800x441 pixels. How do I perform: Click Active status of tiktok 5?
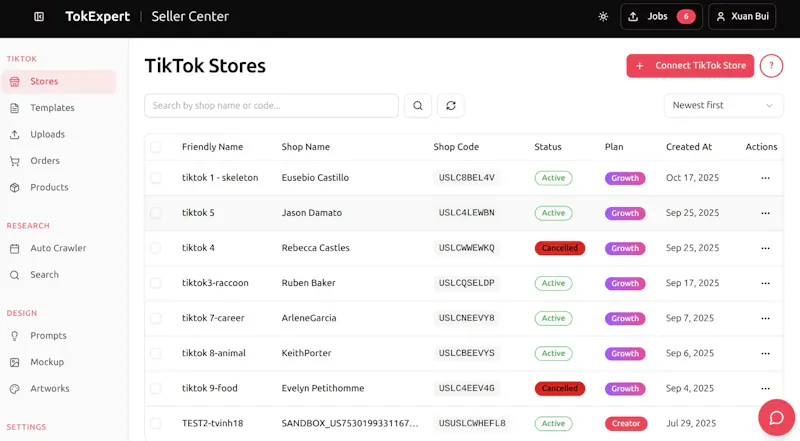tap(554, 213)
